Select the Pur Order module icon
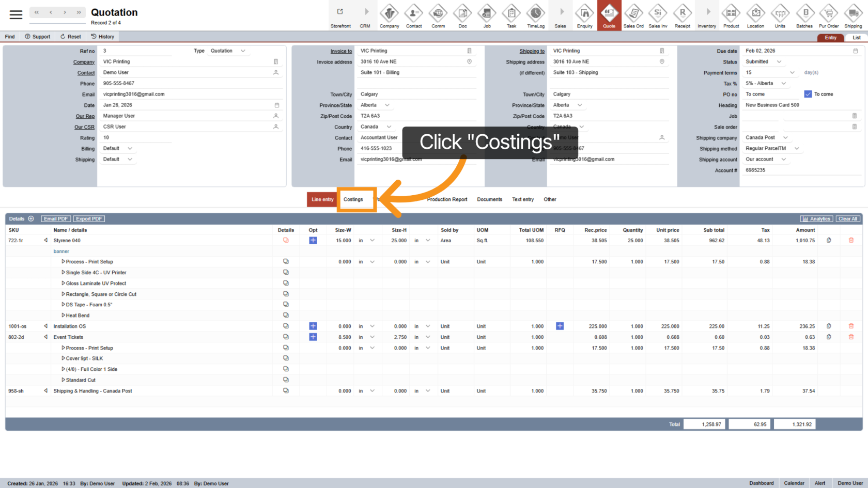This screenshot has height=488, width=868. tap(829, 15)
